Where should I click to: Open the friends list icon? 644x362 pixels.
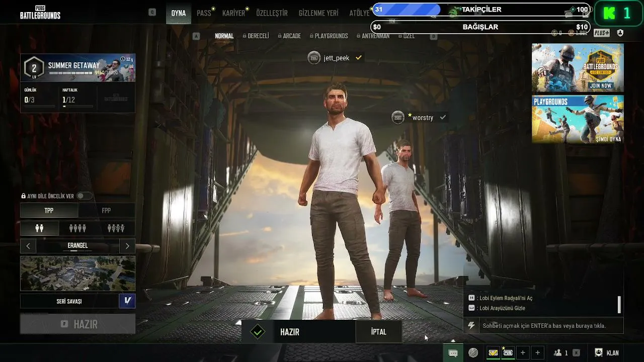coord(557,353)
